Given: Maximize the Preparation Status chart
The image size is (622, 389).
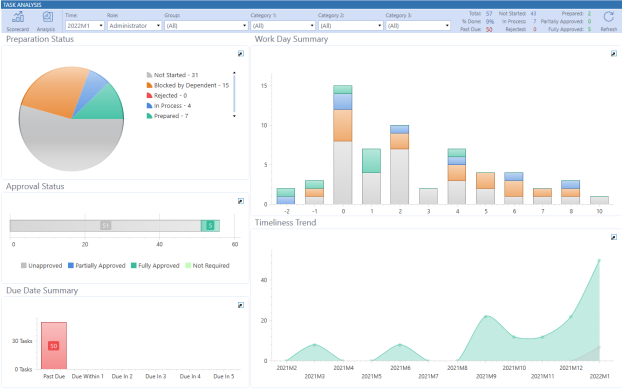Looking at the screenshot, I should 241,54.
